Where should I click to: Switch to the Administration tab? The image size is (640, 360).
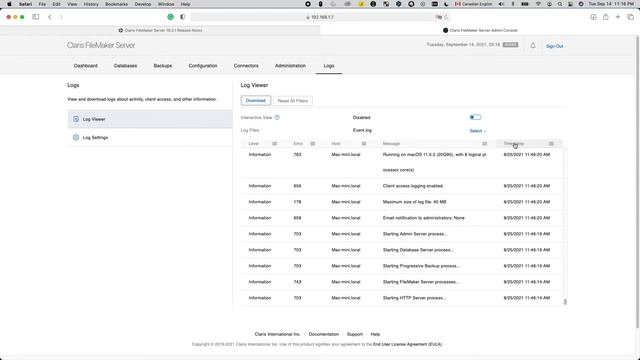coord(290,66)
